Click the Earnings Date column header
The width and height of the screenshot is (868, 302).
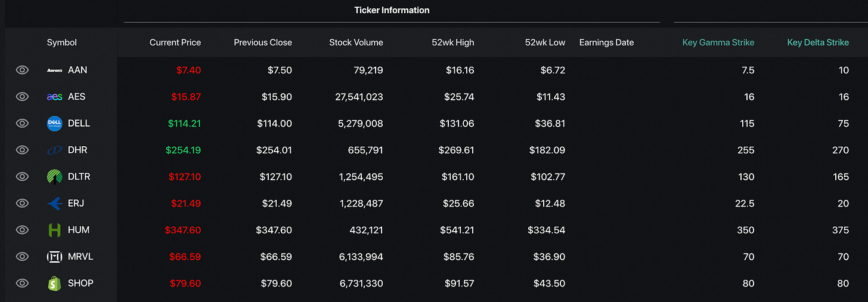[606, 42]
